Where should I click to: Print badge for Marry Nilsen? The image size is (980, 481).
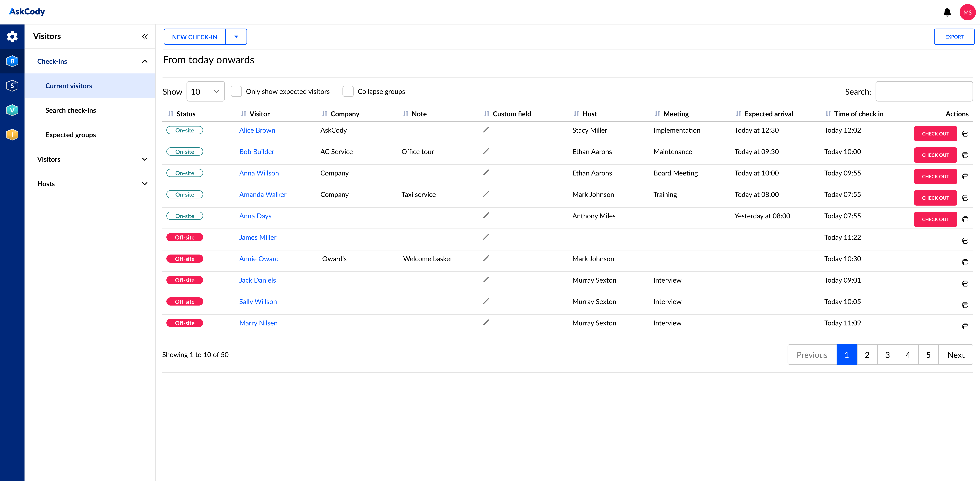(965, 326)
